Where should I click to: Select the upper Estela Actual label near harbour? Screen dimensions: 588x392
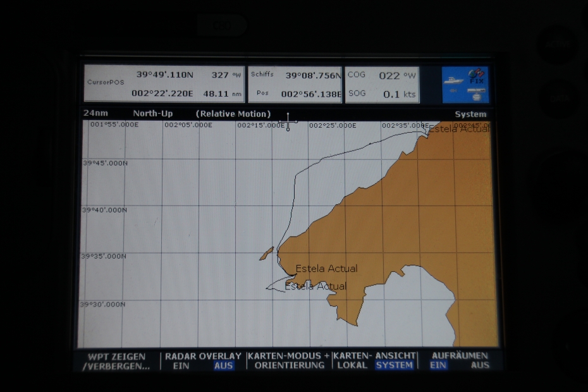tap(327, 269)
